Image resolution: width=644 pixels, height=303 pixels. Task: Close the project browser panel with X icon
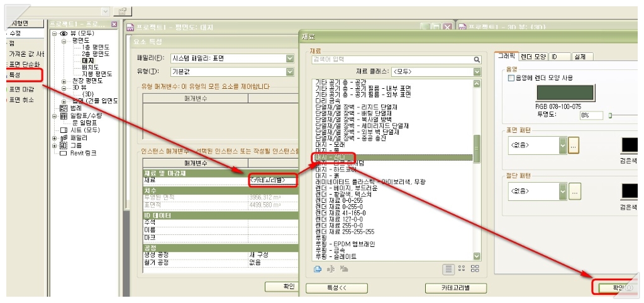[114, 25]
